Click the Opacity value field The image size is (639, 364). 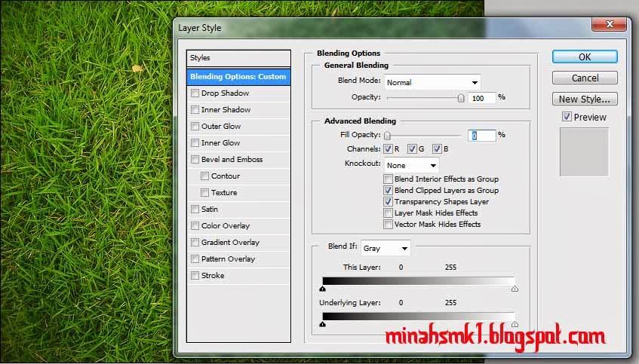(482, 98)
